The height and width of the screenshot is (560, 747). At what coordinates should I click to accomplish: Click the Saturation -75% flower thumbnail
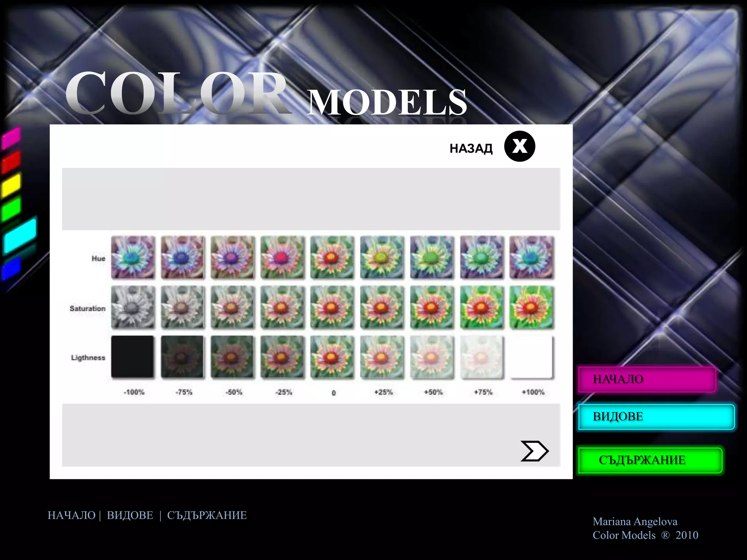click(183, 307)
